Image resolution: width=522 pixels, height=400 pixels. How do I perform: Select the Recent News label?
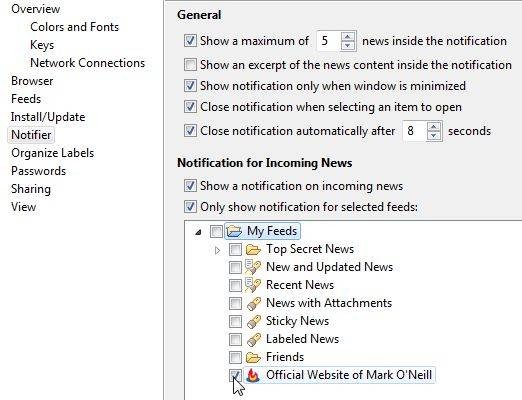click(300, 285)
